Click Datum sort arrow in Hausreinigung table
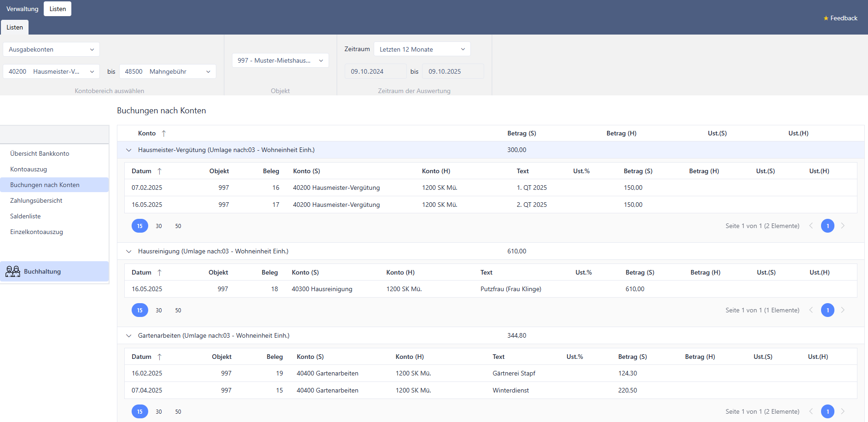The image size is (868, 422). [x=159, y=273]
